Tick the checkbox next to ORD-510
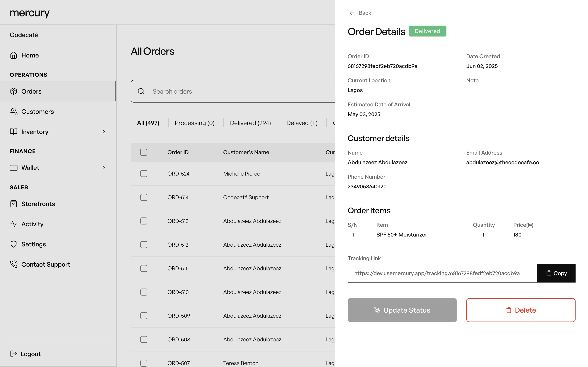 tap(144, 292)
